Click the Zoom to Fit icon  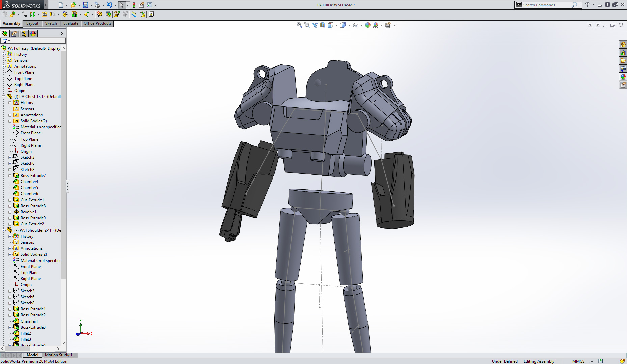pos(299,25)
